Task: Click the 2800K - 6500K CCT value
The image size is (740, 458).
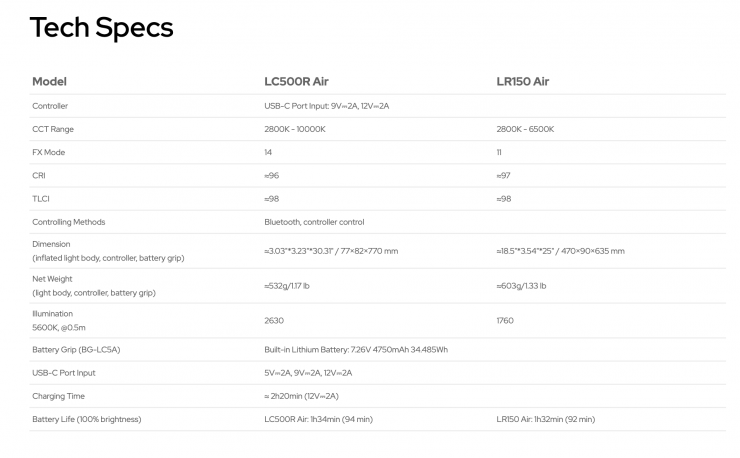Action: (525, 129)
